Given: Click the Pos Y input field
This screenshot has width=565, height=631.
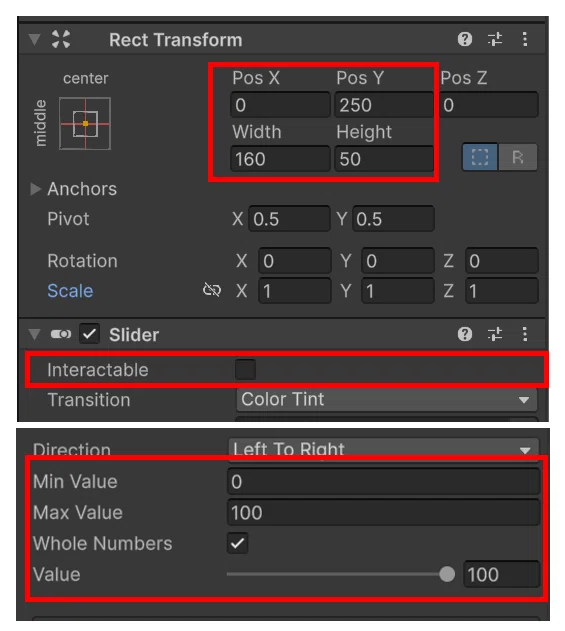Looking at the screenshot, I should coord(384,105).
